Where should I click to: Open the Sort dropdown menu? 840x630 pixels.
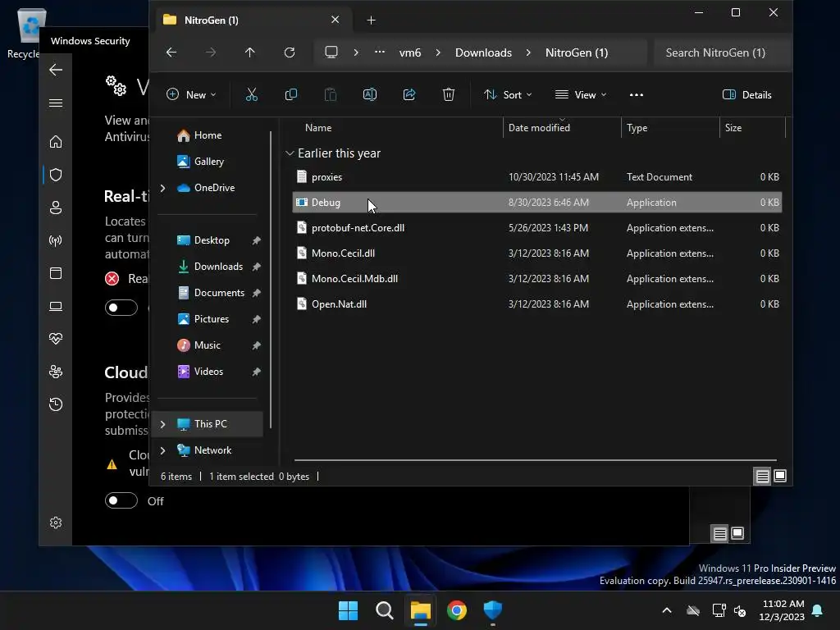(508, 95)
